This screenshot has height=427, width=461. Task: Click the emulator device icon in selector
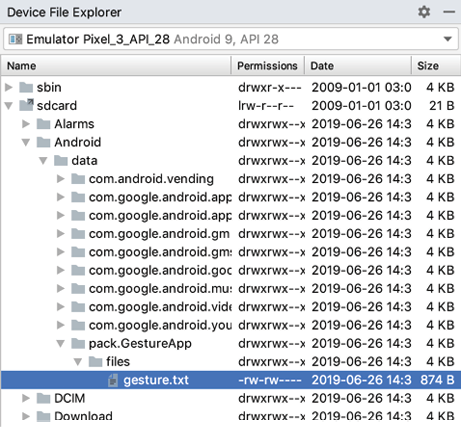point(15,39)
